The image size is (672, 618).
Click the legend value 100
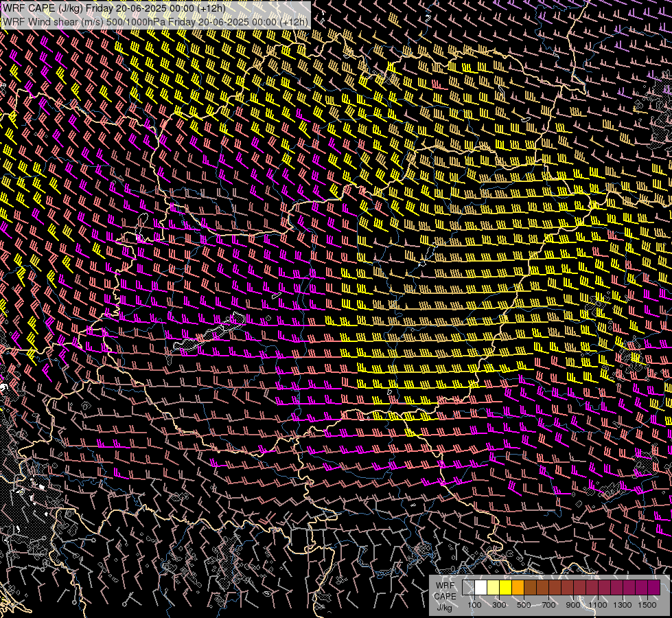click(x=474, y=605)
